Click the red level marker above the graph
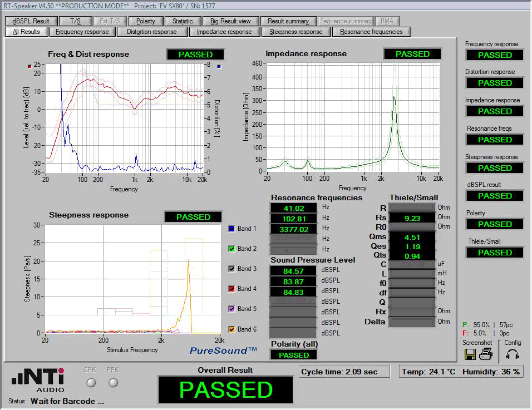The height and width of the screenshot is (410, 532). coord(29,66)
